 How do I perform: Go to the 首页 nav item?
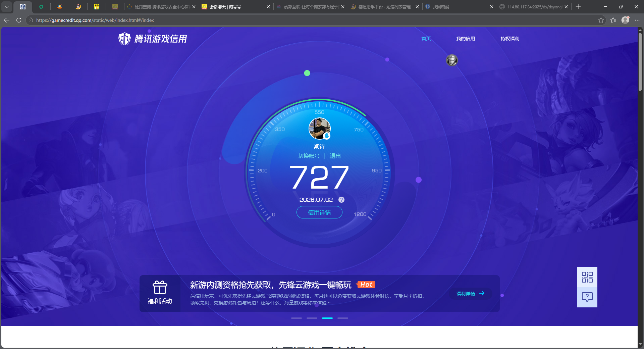coord(426,39)
